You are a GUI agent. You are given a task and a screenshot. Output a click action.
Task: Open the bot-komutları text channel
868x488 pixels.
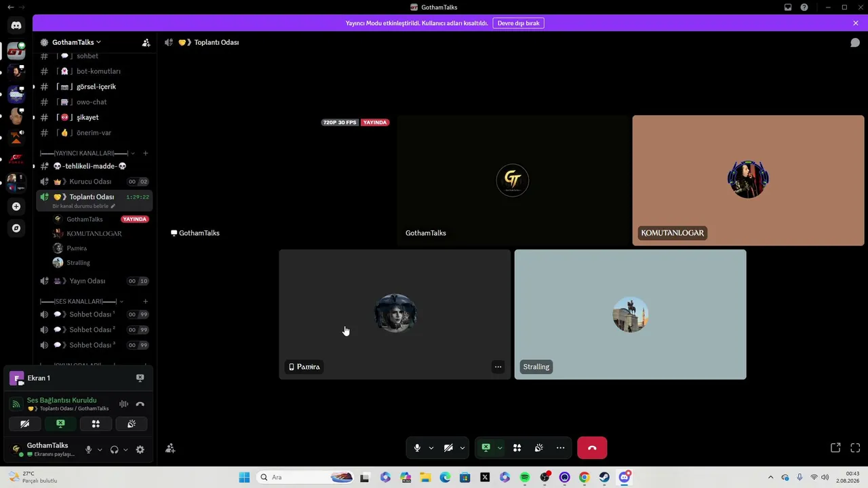point(94,71)
